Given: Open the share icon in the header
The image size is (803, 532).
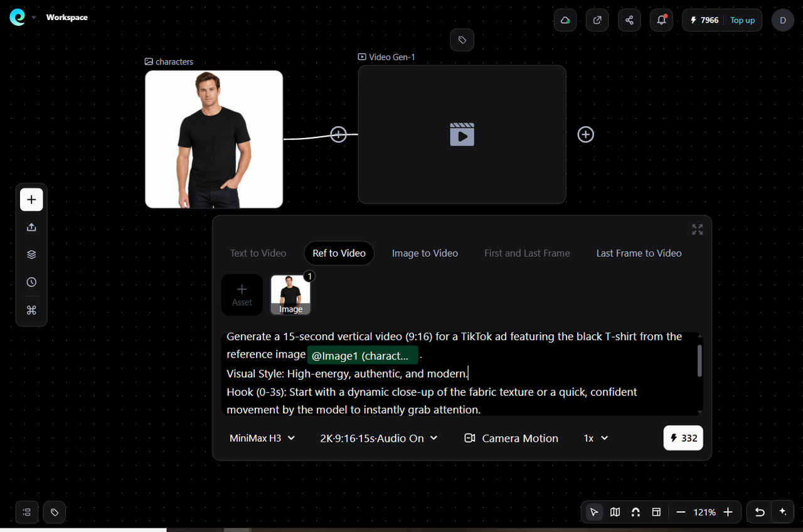Looking at the screenshot, I should 629,20.
